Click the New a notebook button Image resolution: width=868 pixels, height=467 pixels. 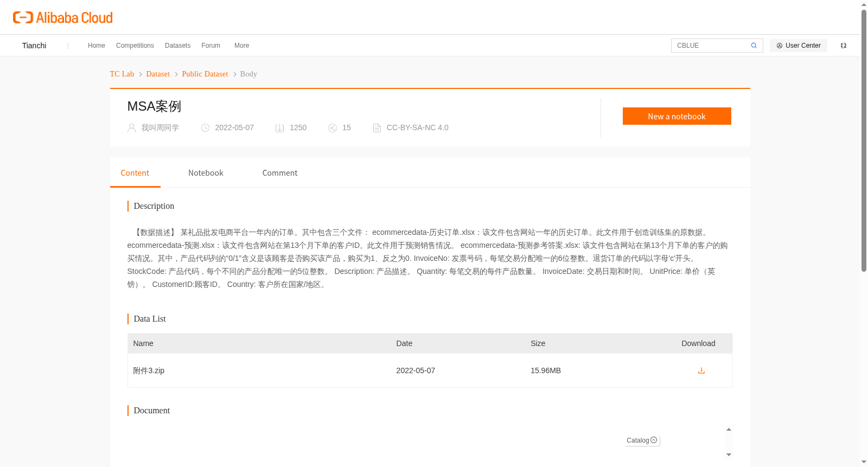[x=676, y=116]
